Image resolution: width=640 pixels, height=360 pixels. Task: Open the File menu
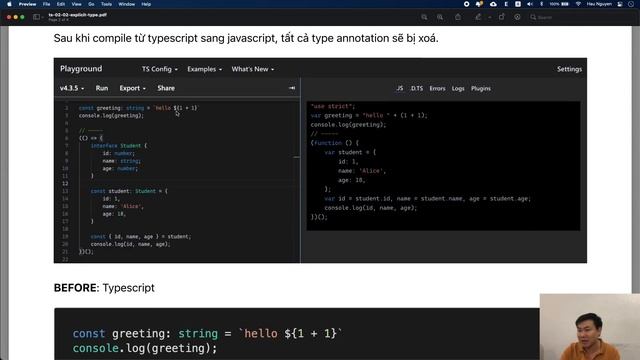47,4
